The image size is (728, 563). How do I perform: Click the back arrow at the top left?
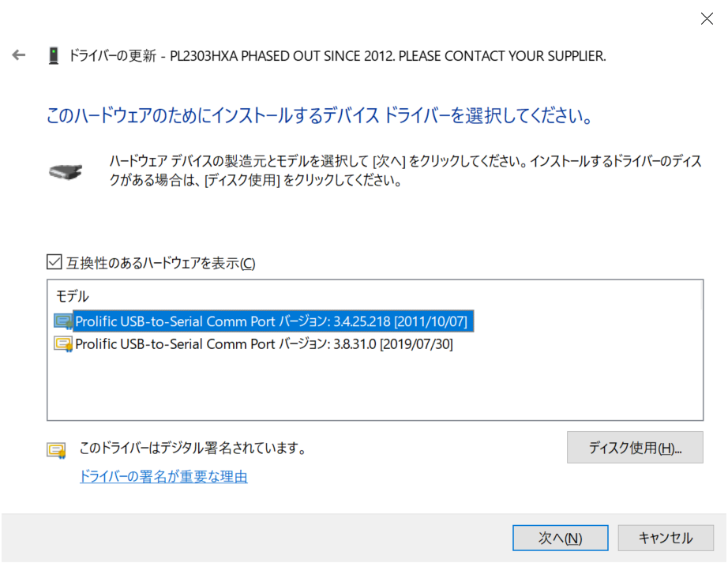(x=18, y=55)
